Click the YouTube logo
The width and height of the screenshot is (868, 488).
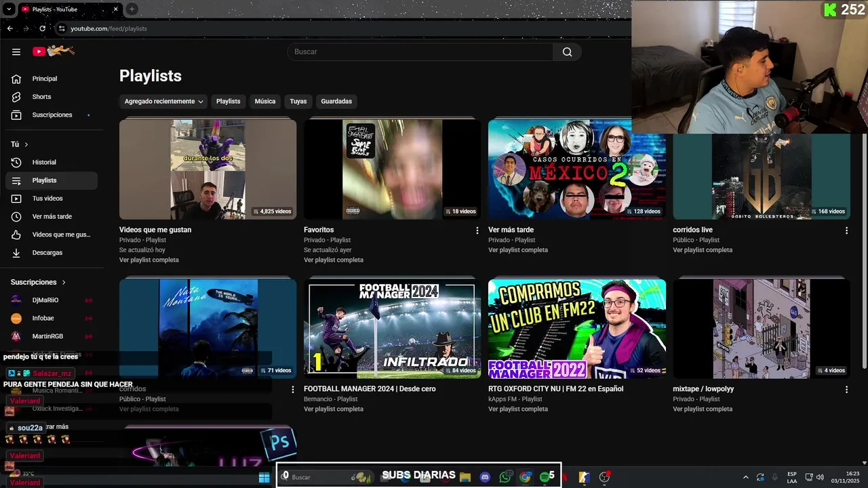(x=54, y=51)
